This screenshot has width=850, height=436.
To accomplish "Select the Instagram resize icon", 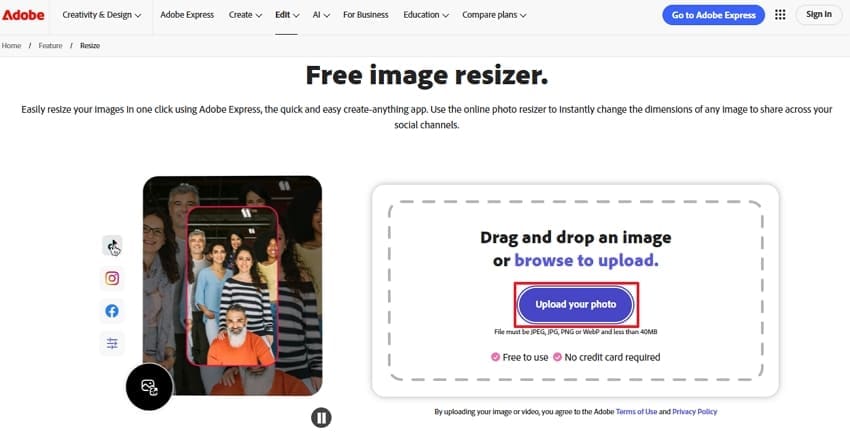I will (112, 278).
